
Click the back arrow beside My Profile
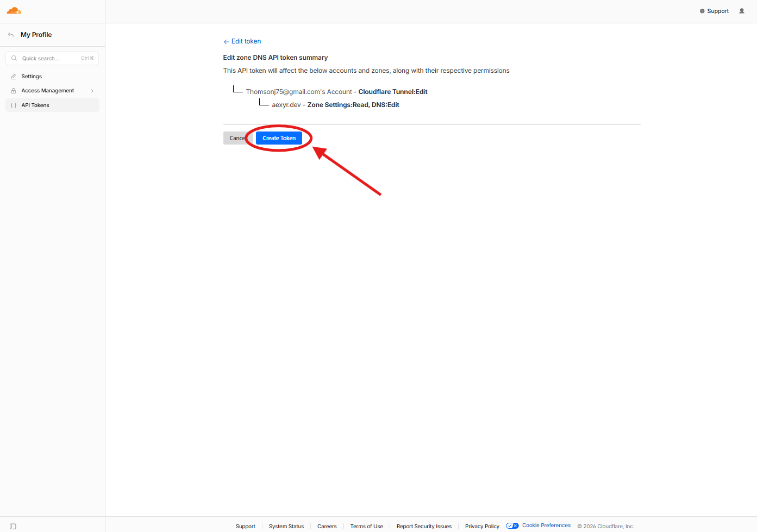tap(11, 35)
